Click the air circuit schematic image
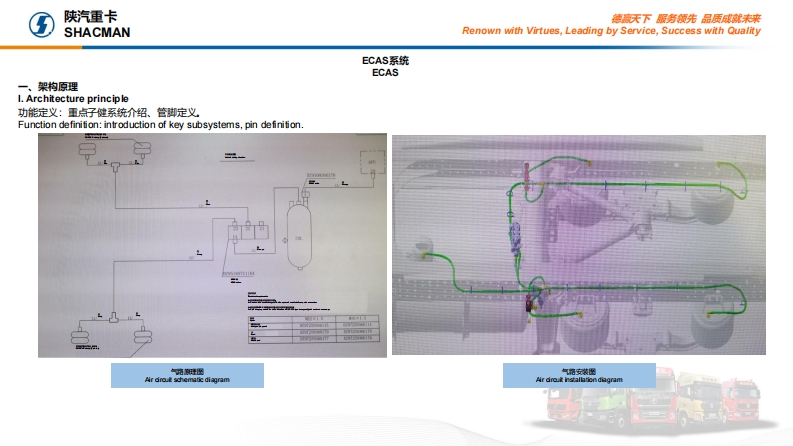Screen dimensions: 793x446 (212, 245)
